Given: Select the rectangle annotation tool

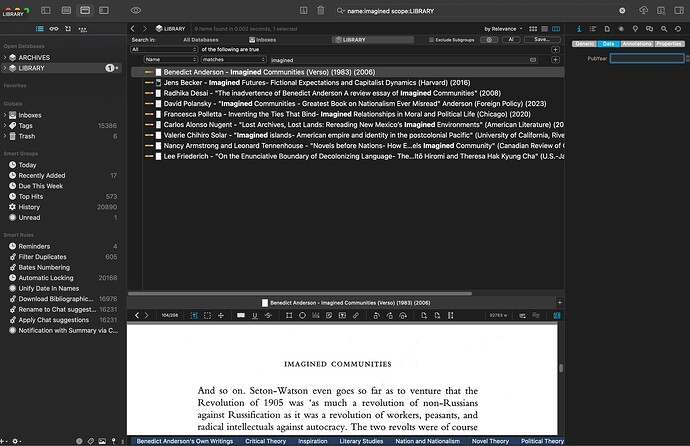Looking at the screenshot, I should tap(289, 315).
